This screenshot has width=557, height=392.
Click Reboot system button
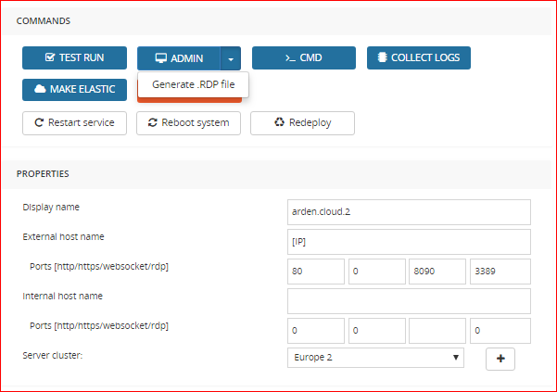[189, 123]
